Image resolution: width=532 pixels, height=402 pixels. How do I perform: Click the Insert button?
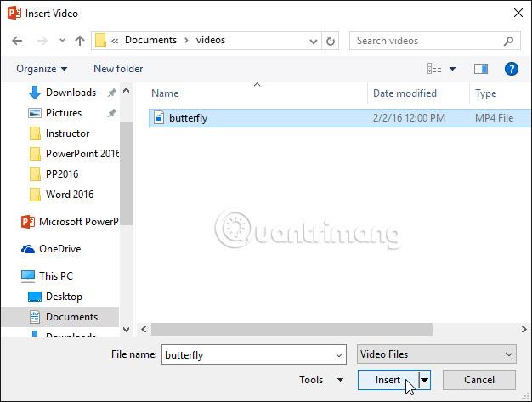388,380
